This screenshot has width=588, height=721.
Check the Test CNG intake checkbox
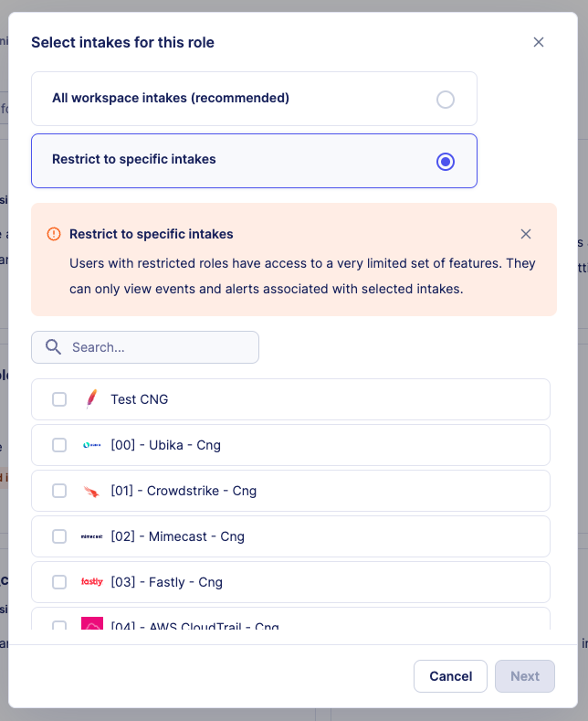tap(59, 399)
